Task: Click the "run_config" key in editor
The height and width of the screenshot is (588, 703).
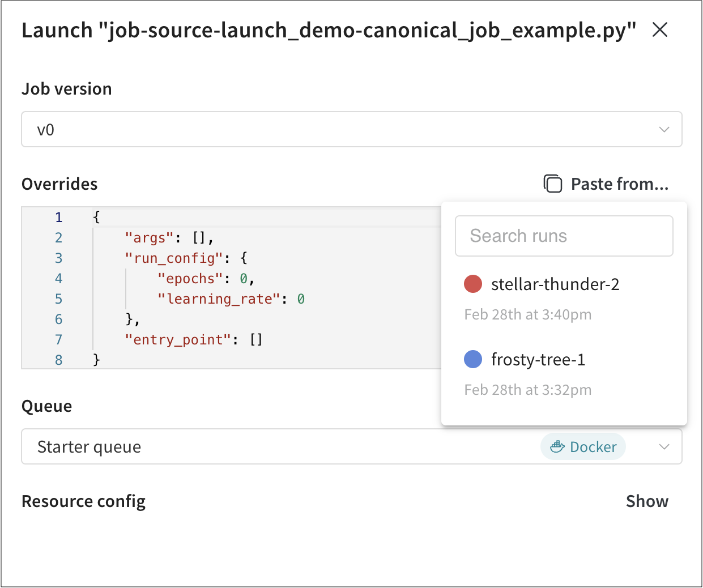Action: point(174,258)
